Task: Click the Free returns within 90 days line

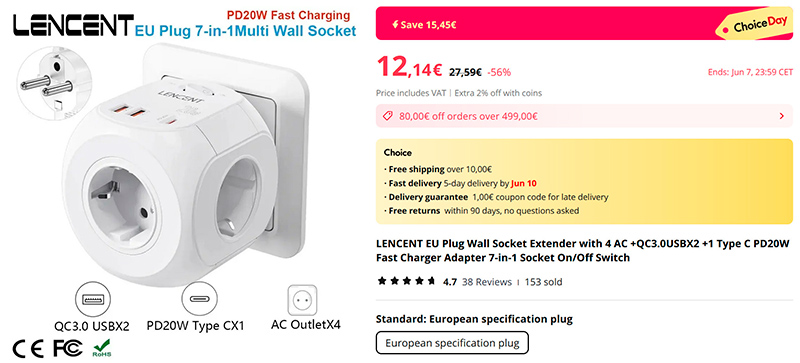Action: tap(483, 210)
